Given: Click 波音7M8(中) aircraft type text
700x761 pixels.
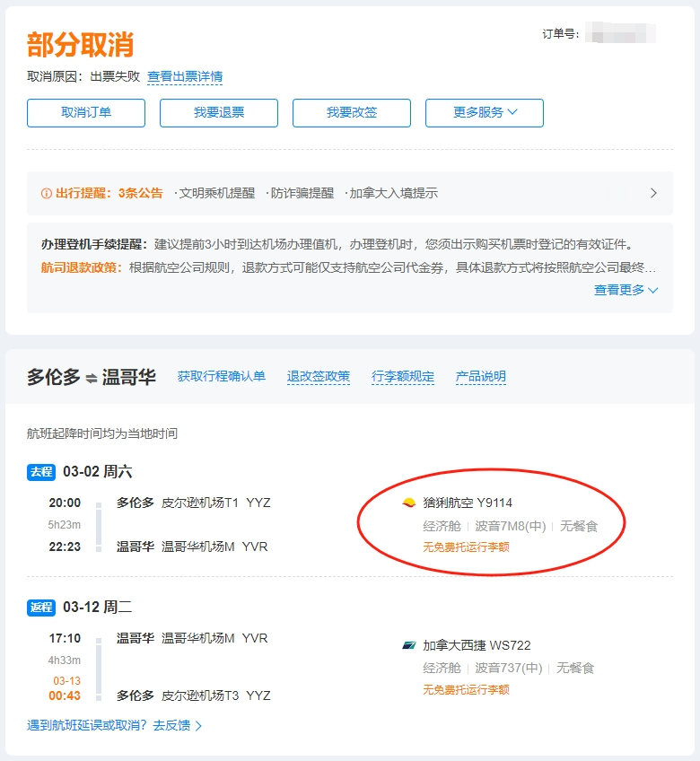Looking at the screenshot, I should point(511,526).
